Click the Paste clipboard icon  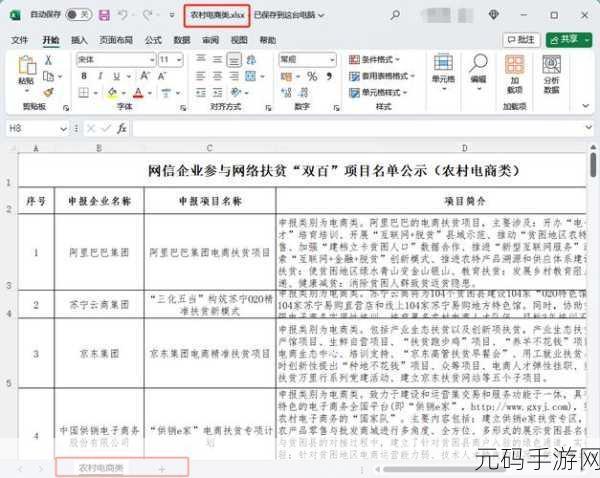pyautogui.click(x=27, y=66)
